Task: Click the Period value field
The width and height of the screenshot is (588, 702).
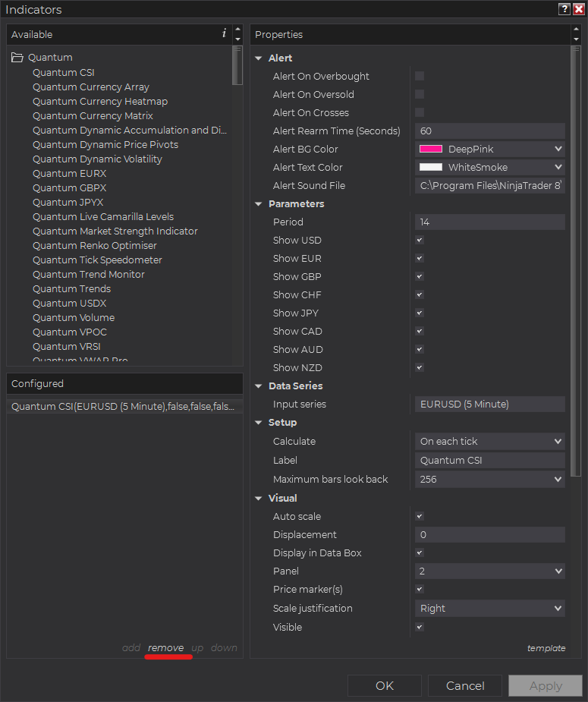Action: click(489, 222)
